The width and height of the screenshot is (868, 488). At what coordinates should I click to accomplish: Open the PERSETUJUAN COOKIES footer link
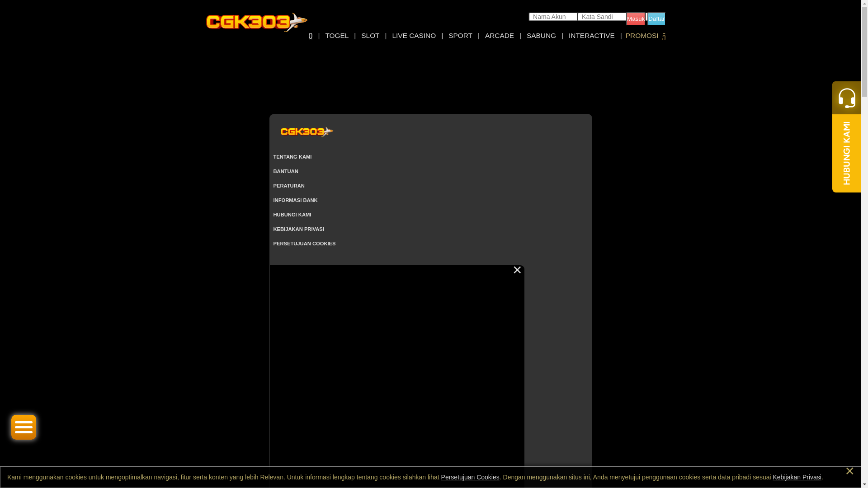coord(304,244)
